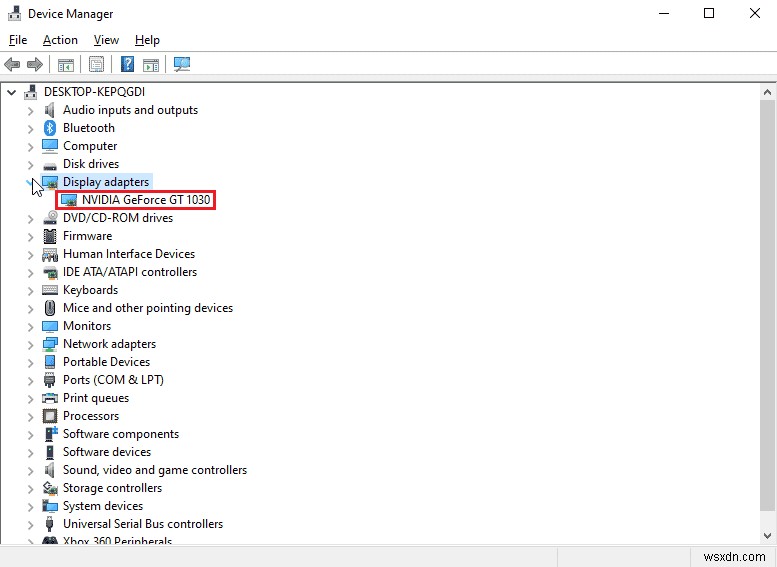The image size is (777, 567).
Task: Click Scan for hardware changes icon
Action: coord(182,64)
